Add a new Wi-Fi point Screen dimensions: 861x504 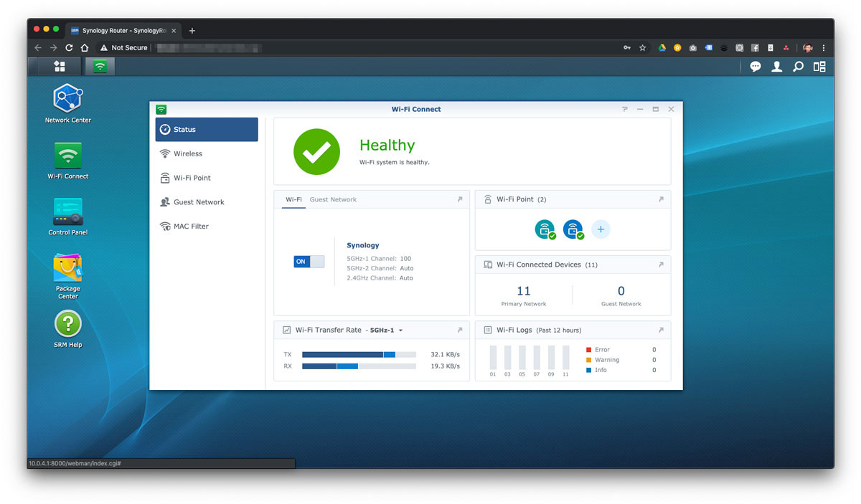tap(601, 229)
